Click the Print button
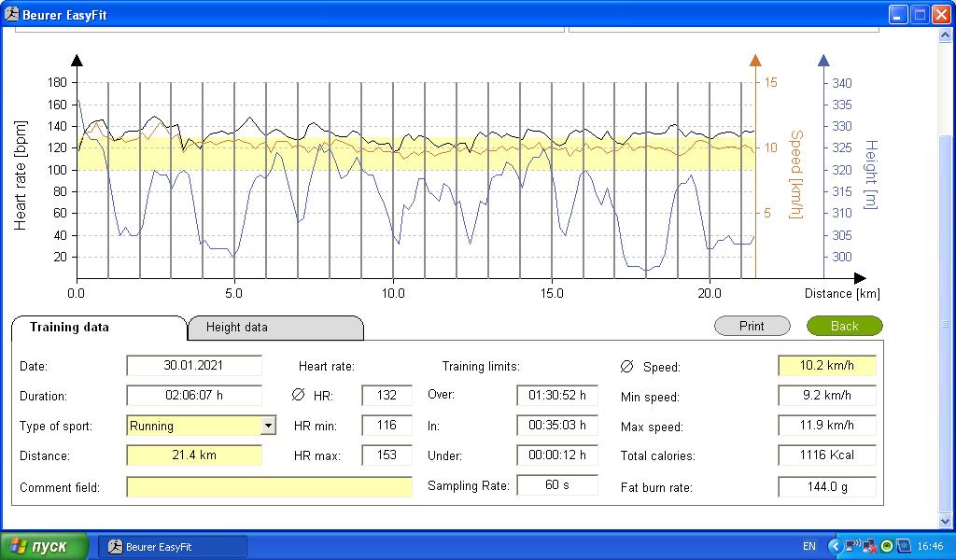 click(752, 326)
